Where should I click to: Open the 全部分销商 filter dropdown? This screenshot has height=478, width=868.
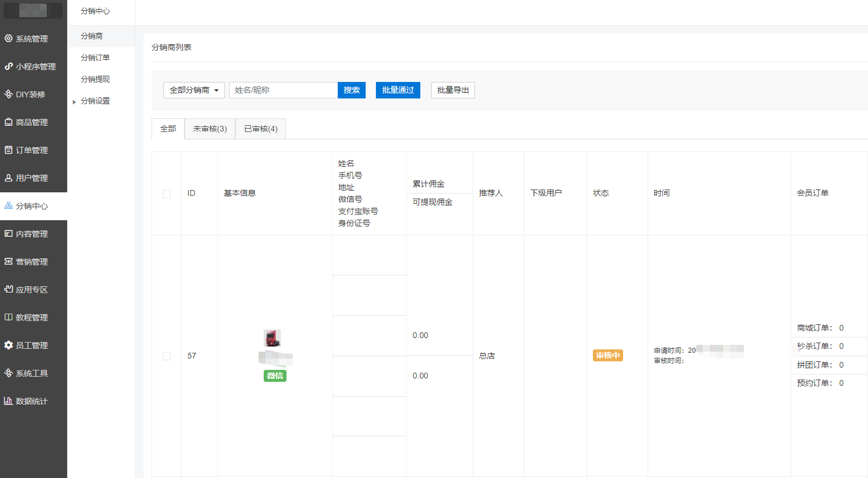click(x=194, y=90)
